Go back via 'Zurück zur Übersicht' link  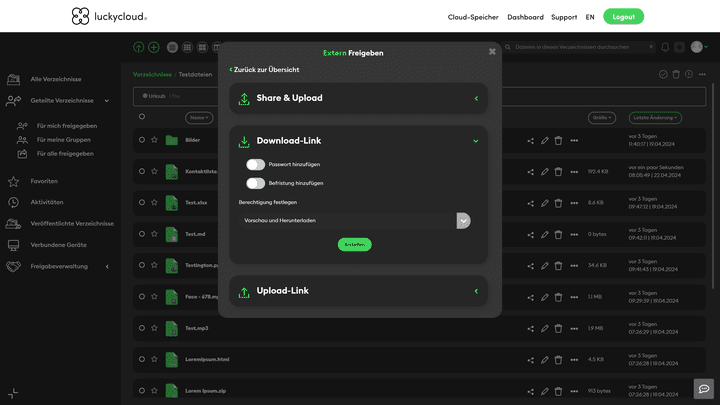[264, 70]
